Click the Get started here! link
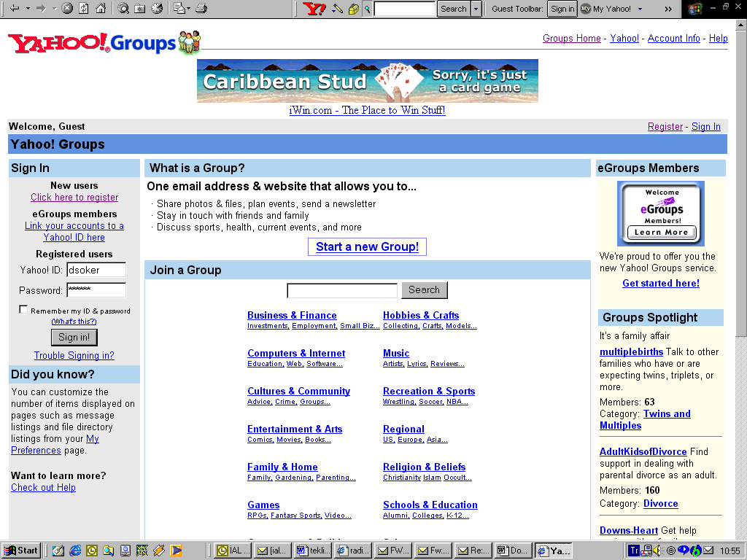 [x=661, y=283]
